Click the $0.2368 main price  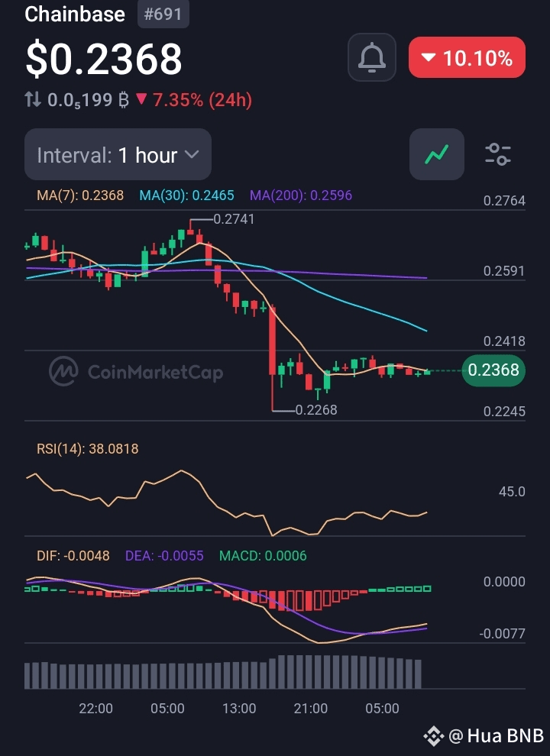[x=104, y=60]
